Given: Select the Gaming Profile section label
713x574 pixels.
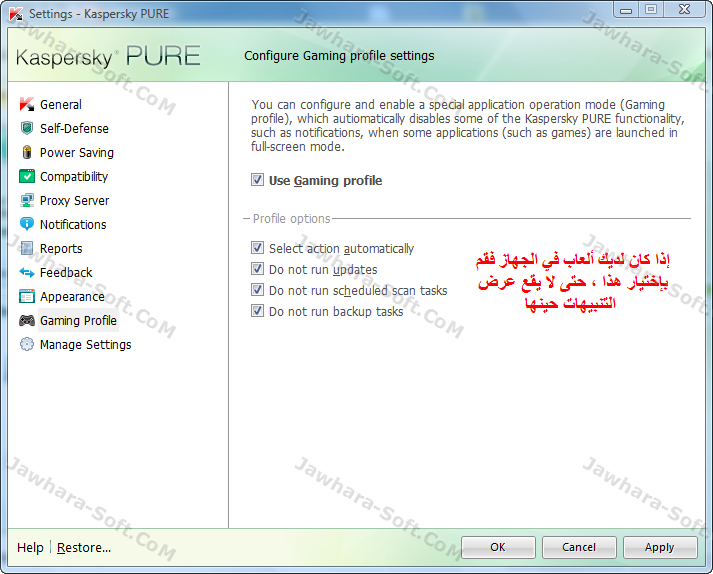Looking at the screenshot, I should [78, 321].
